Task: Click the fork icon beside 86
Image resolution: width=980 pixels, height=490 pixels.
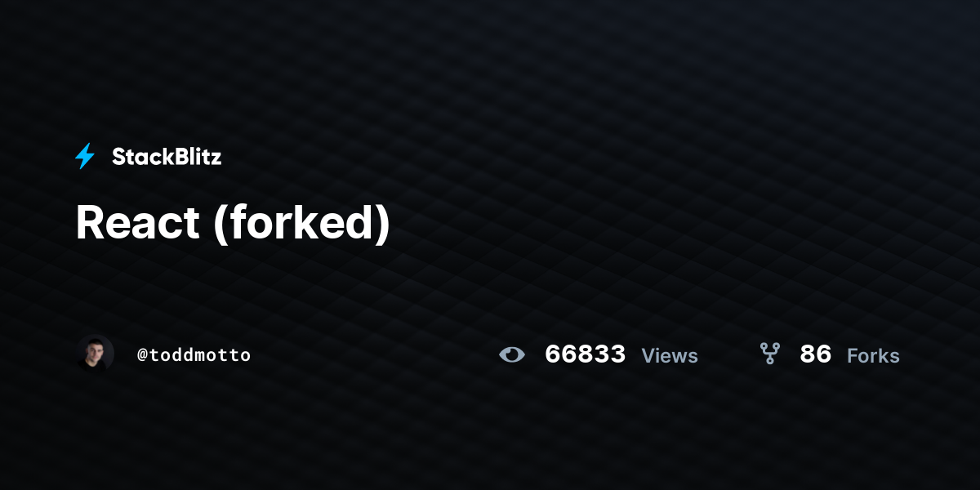Action: 769,354
